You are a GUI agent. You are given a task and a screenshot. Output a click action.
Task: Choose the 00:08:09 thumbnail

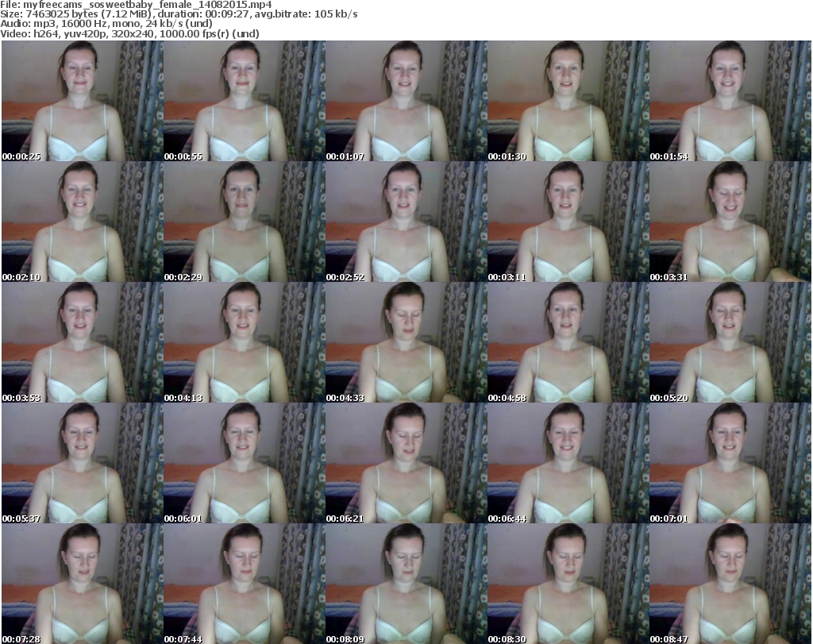(x=406, y=584)
